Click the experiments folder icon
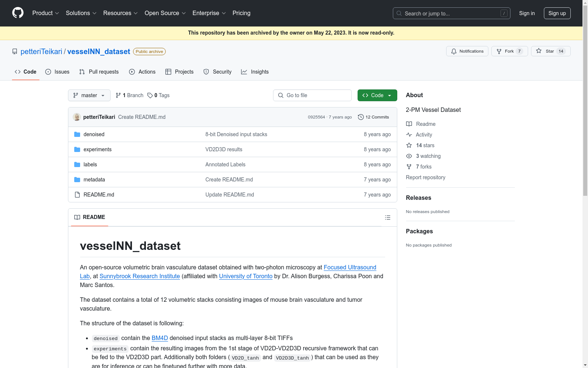 (x=77, y=149)
